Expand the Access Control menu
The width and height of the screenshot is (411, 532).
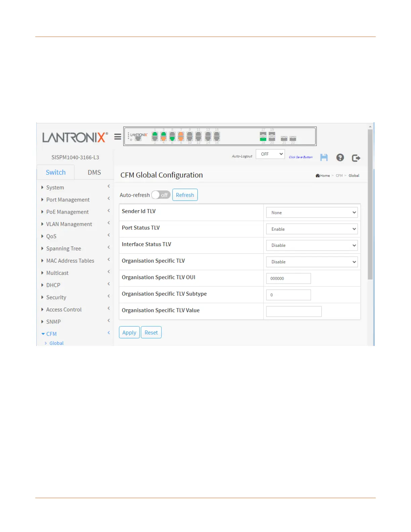coord(76,309)
